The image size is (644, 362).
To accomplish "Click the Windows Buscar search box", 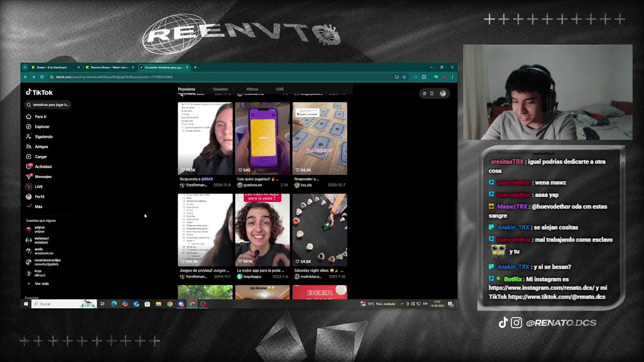I will tap(64, 304).
